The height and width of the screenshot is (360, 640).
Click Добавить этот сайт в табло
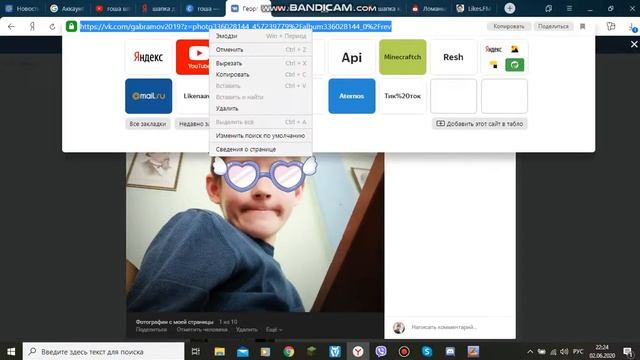click(x=480, y=124)
